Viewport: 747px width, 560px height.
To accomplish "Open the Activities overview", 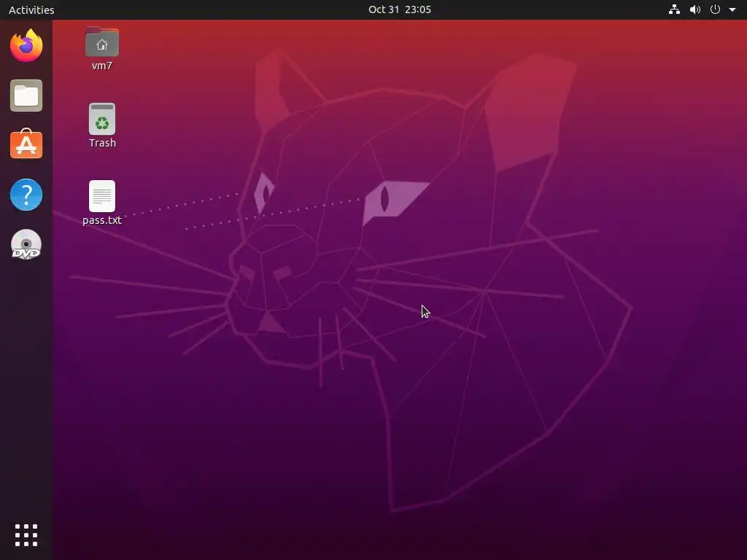I will (x=31, y=9).
